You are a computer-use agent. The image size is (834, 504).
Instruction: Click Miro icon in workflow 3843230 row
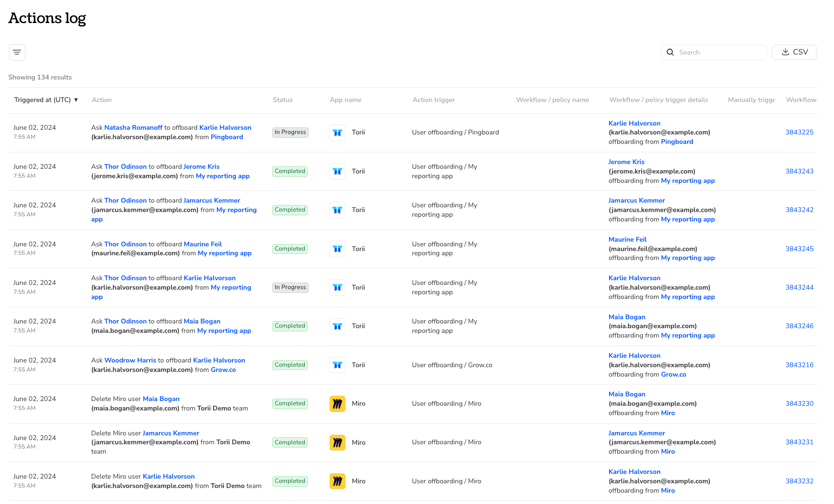pyautogui.click(x=337, y=403)
